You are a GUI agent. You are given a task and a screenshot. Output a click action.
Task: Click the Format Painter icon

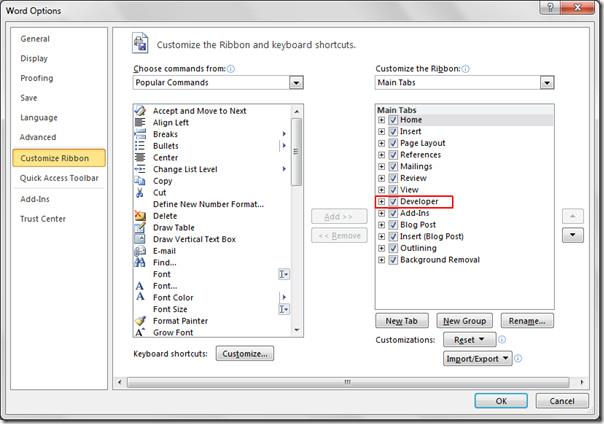(x=140, y=321)
